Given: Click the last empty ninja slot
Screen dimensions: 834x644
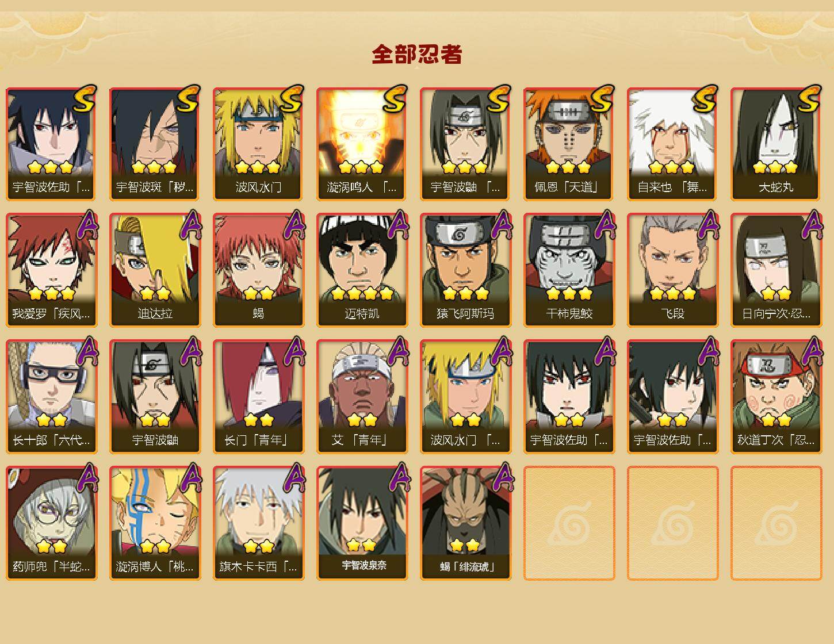Looking at the screenshot, I should click(776, 523).
